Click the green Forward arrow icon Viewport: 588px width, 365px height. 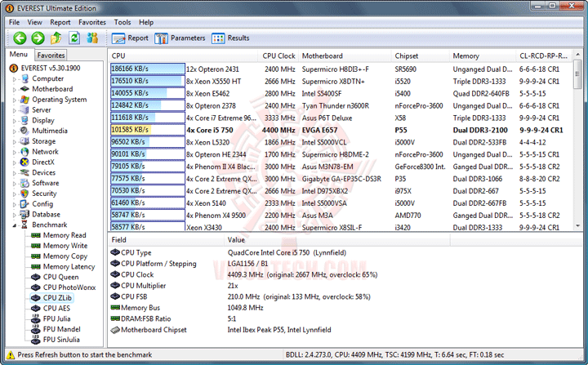tap(38, 38)
